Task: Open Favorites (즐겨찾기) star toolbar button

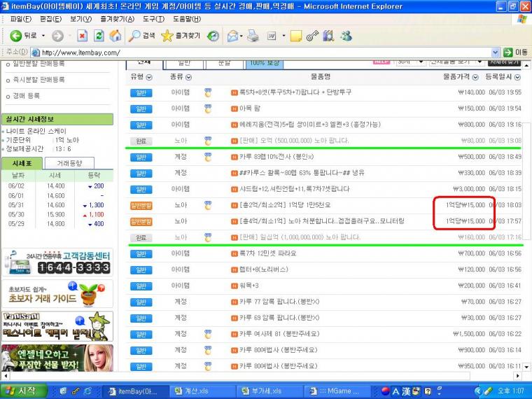Action: (181, 36)
